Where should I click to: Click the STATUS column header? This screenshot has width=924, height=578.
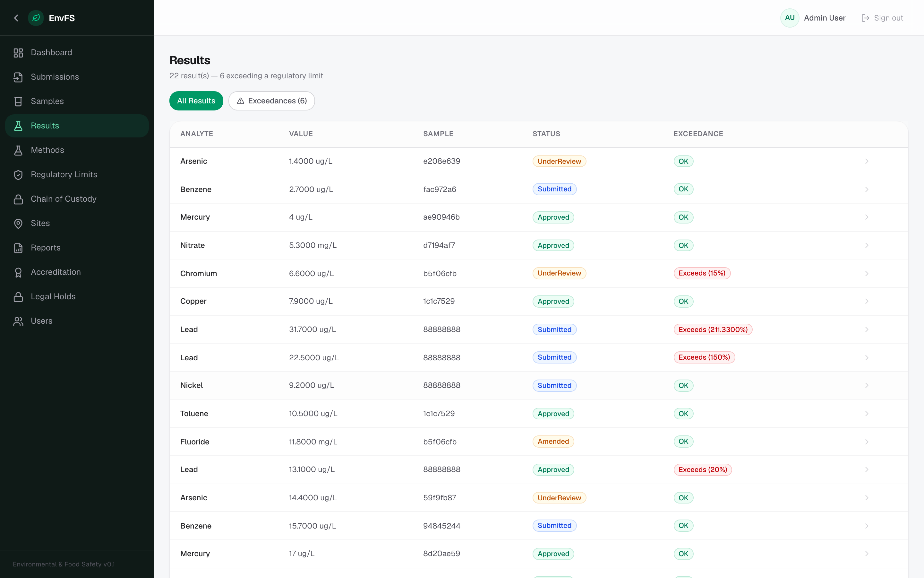coord(546,134)
